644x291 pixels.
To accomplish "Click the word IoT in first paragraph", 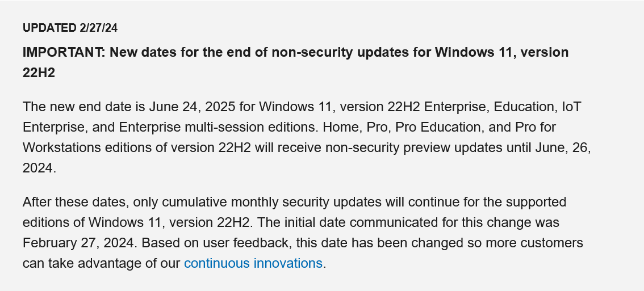I will coord(571,107).
